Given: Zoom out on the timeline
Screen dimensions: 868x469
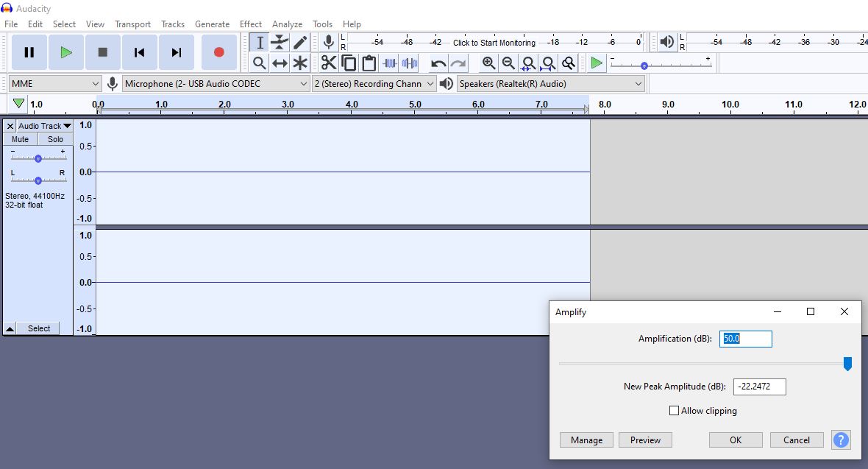Looking at the screenshot, I should (x=508, y=63).
